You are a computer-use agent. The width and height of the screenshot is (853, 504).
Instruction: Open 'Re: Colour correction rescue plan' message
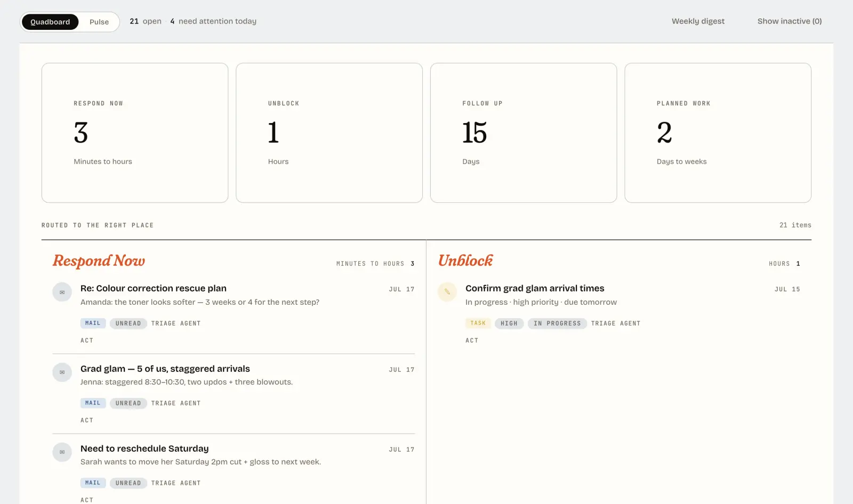point(154,288)
